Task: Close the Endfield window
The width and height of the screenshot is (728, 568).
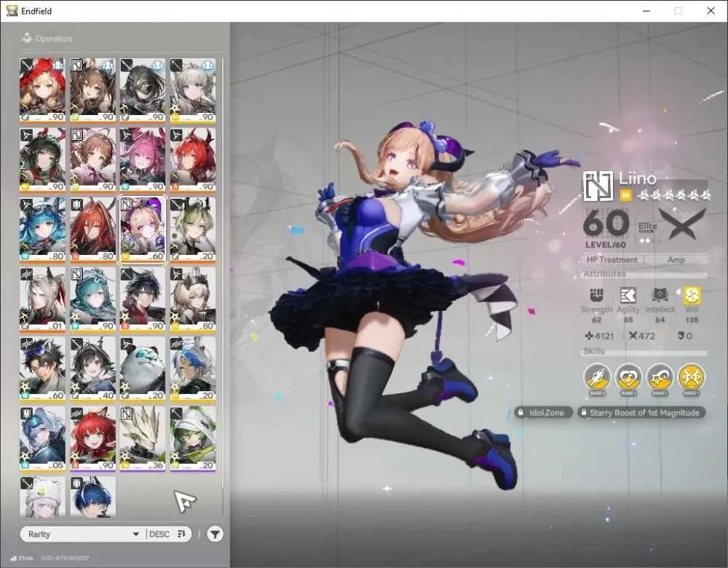Action: click(x=711, y=11)
